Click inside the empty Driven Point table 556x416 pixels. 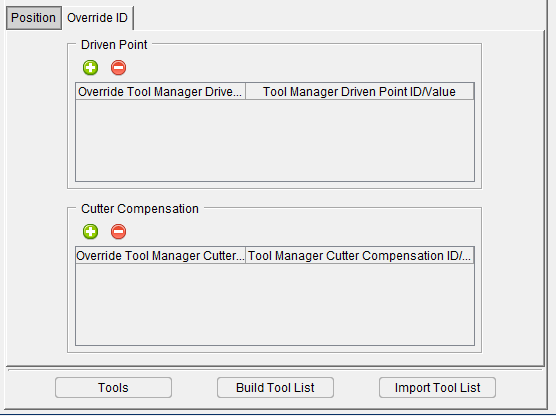tap(275, 140)
